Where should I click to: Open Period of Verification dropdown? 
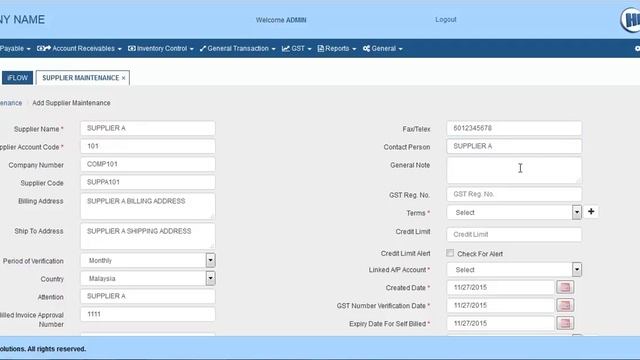click(x=210, y=260)
